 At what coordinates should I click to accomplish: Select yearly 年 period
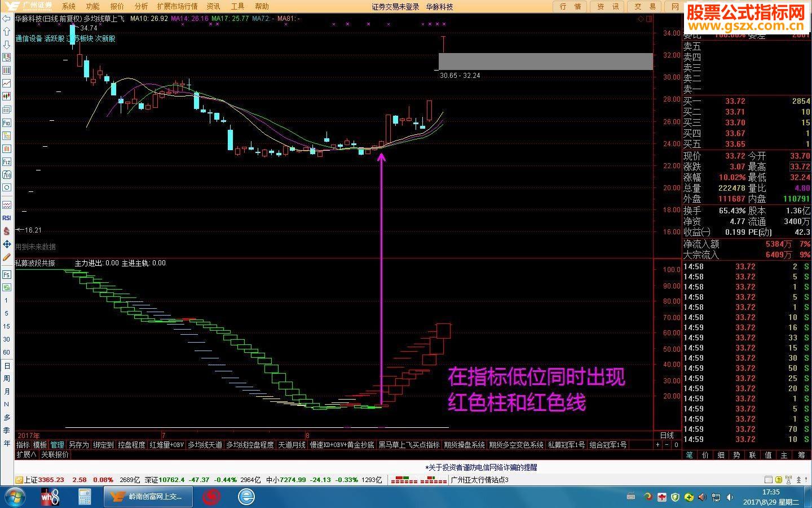tap(7, 443)
